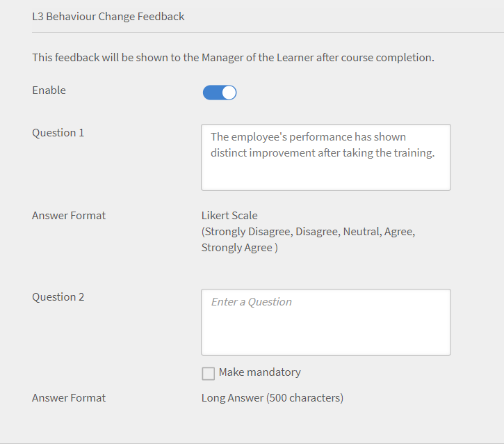This screenshot has width=504, height=444.
Task: Click the Answer Format label beside Likert Scale
Action: (x=69, y=215)
